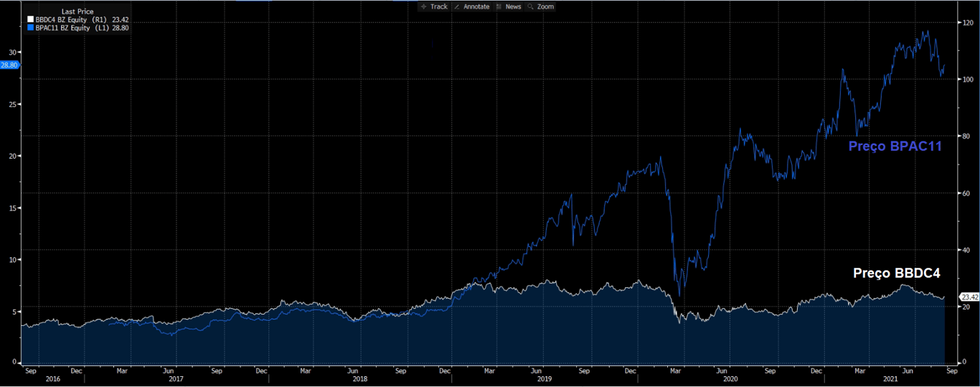Click the blue BPAC11 legend color swatch

[x=30, y=28]
